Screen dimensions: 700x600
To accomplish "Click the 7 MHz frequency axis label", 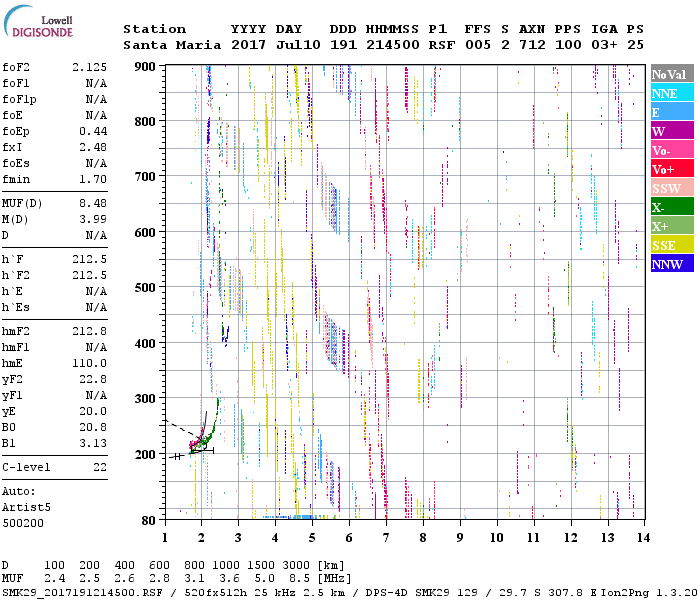I will 386,538.
